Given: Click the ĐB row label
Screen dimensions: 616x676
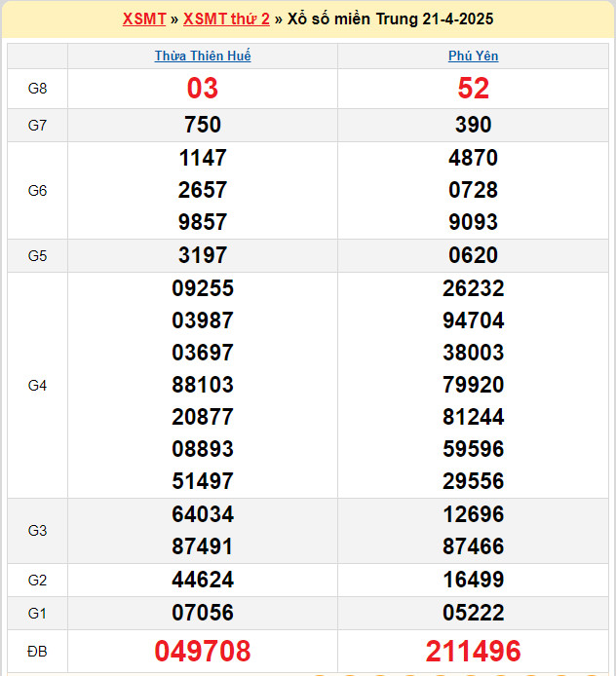Looking at the screenshot, I should point(37,651).
